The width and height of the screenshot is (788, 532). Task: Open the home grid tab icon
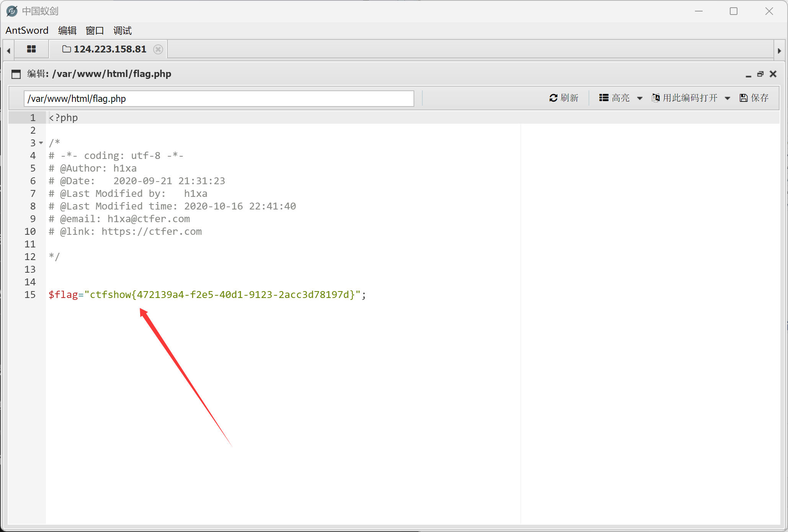pos(31,49)
